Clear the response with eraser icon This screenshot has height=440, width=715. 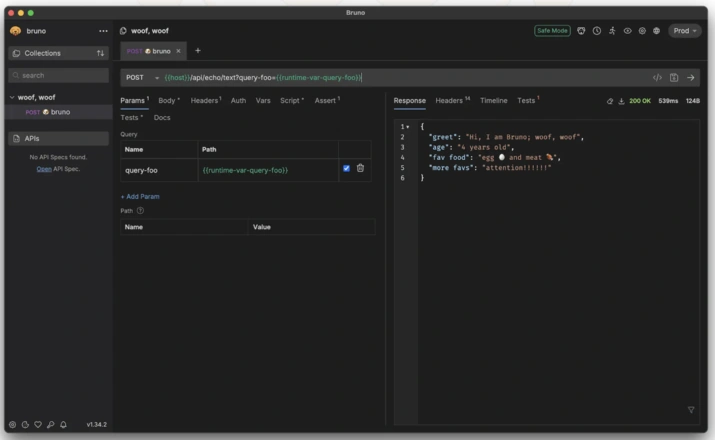coord(610,101)
